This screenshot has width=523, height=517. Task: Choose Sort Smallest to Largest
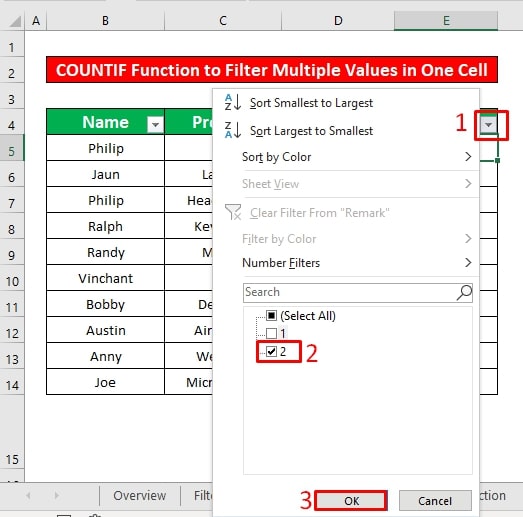coord(311,103)
